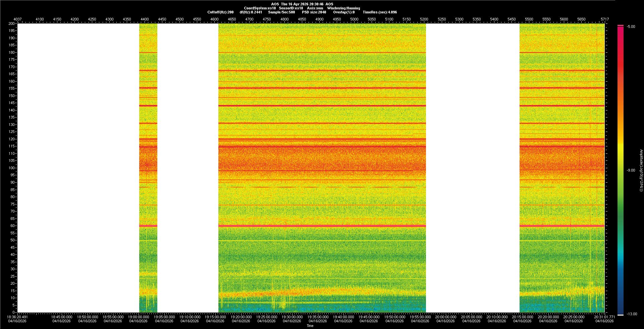Click the 20:15:00.000 time axis label
This screenshot has height=329, width=644.
click(522, 317)
